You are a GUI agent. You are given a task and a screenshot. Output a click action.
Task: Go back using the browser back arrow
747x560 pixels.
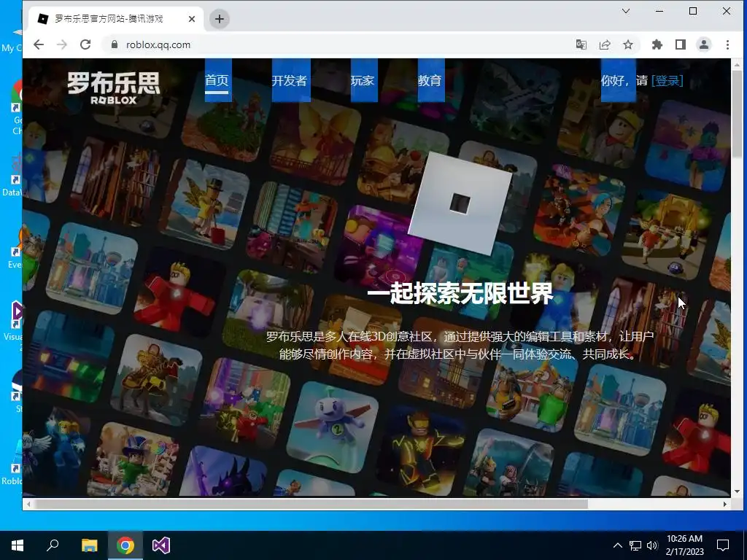click(39, 44)
